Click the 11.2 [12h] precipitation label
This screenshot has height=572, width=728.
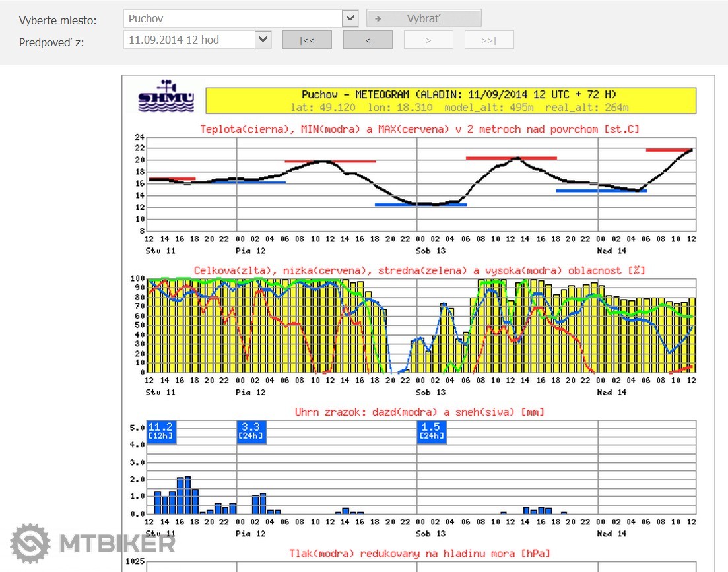(161, 431)
